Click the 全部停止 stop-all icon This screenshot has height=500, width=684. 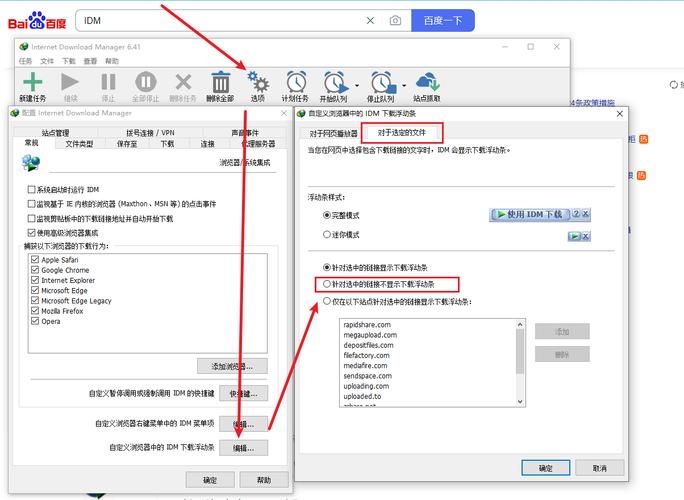click(146, 82)
